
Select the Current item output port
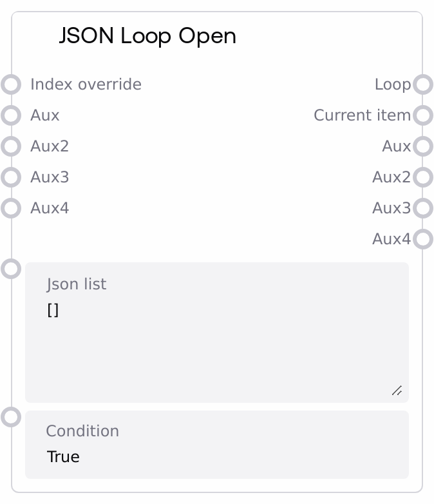pyautogui.click(x=422, y=115)
